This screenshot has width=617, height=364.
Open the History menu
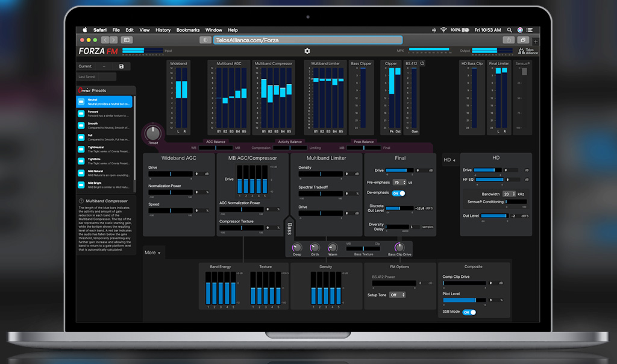(x=163, y=30)
